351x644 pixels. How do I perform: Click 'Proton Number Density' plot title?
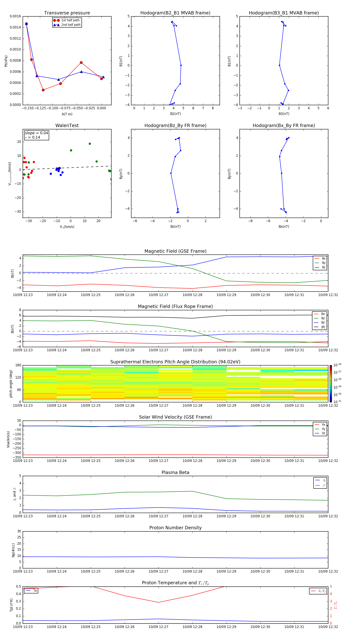click(x=175, y=528)
